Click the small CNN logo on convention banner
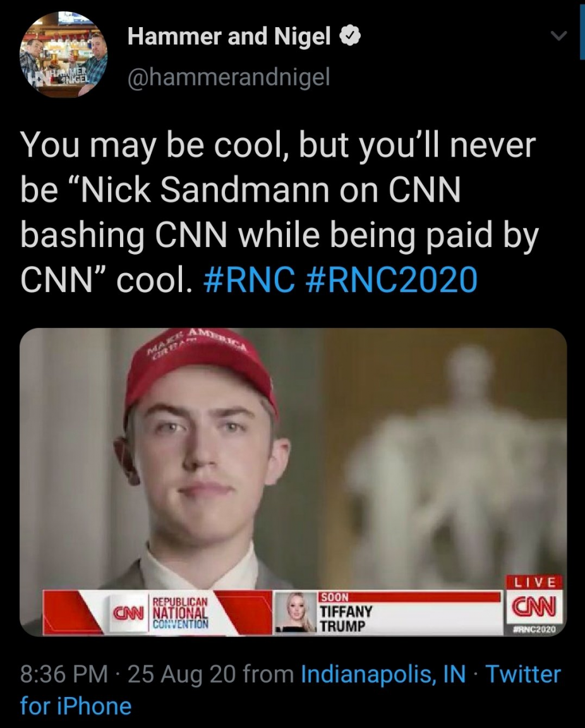This screenshot has height=728, width=585. pos(128,612)
